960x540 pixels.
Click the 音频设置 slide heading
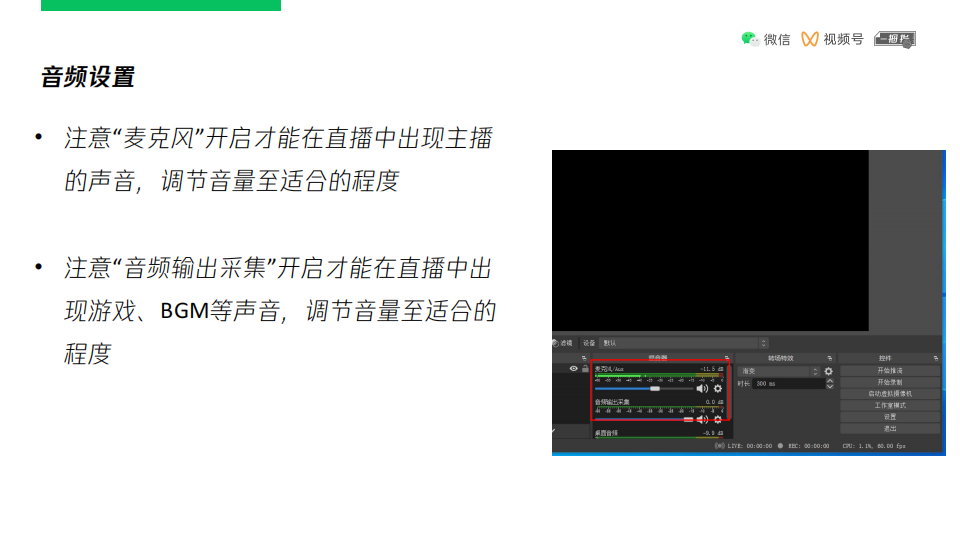[88, 77]
